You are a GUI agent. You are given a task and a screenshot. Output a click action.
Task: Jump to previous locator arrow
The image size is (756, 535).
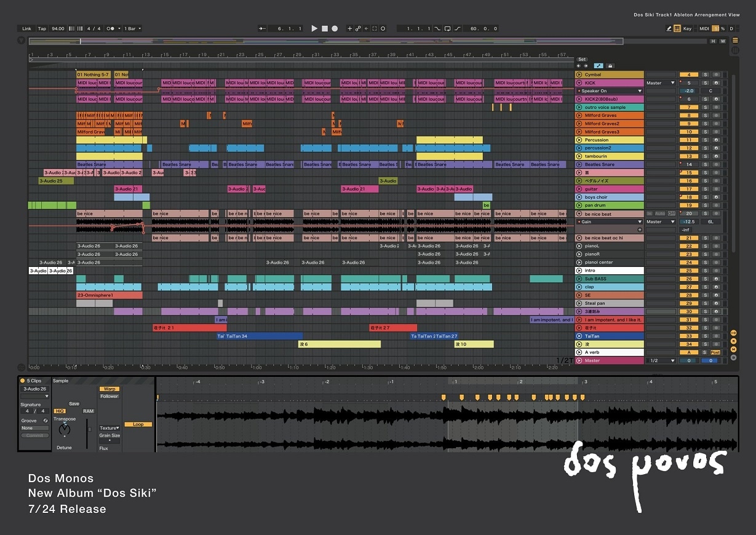(x=579, y=66)
